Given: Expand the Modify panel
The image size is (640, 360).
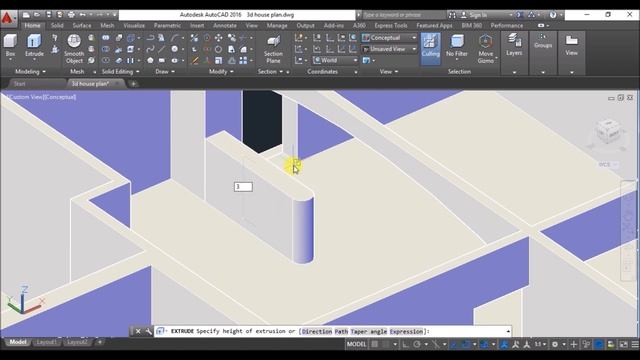Looking at the screenshot, I should pyautogui.click(x=221, y=71).
